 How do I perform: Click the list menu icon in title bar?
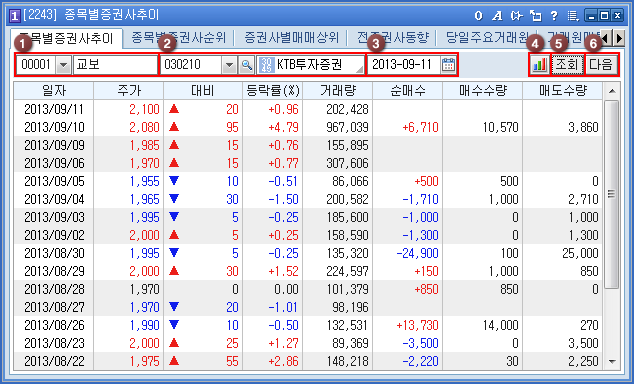[573, 16]
